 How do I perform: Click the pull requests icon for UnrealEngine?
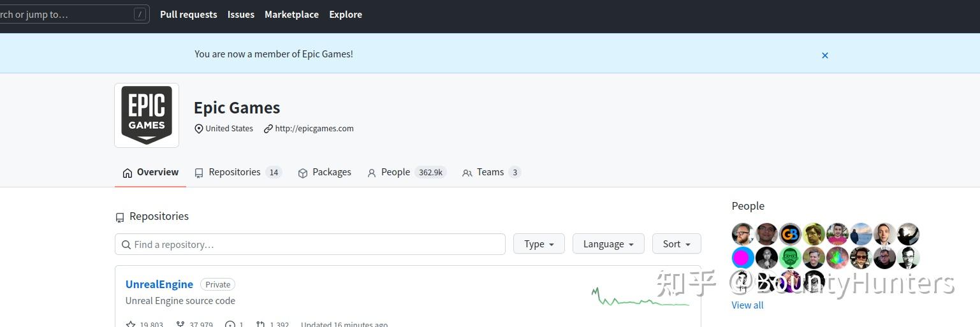[x=261, y=324]
